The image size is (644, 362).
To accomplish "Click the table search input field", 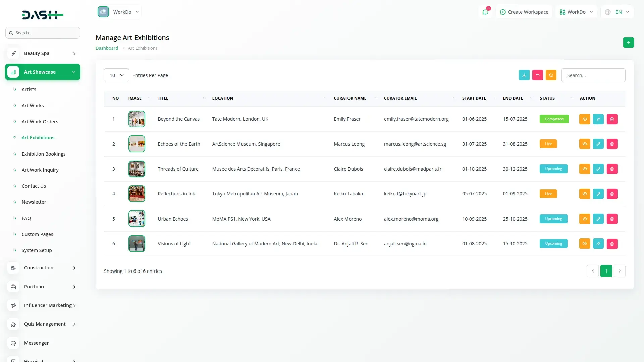I will click(x=593, y=75).
